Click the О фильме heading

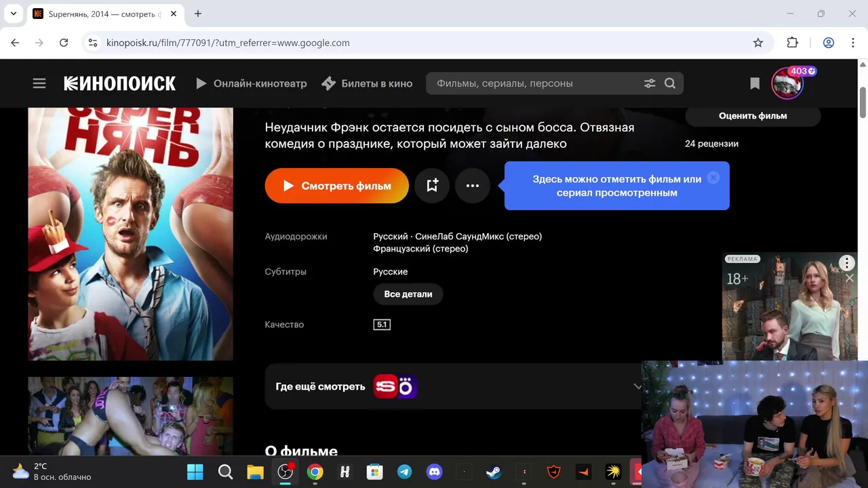(301, 451)
